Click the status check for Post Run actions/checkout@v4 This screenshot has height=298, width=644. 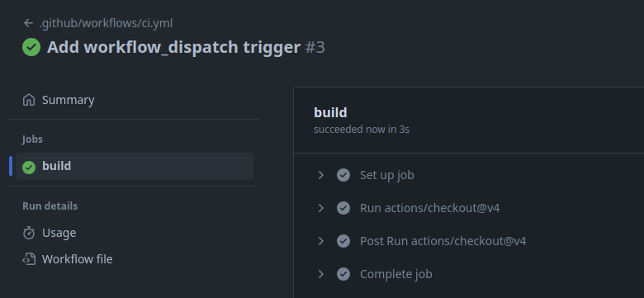point(343,241)
